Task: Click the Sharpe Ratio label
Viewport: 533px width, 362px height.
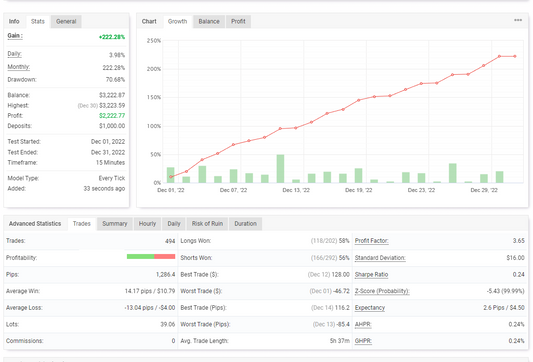Action: (x=372, y=274)
